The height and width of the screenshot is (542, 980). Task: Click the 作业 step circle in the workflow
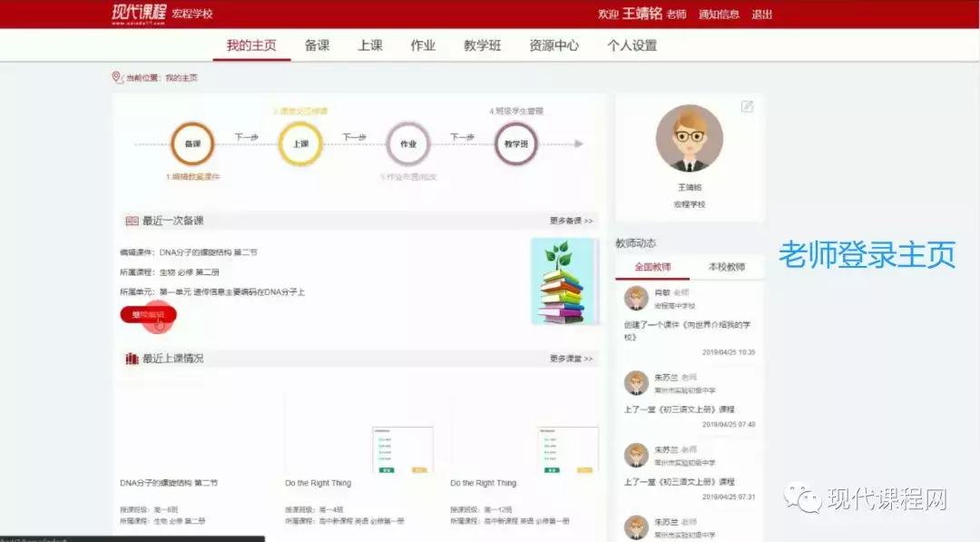(407, 143)
